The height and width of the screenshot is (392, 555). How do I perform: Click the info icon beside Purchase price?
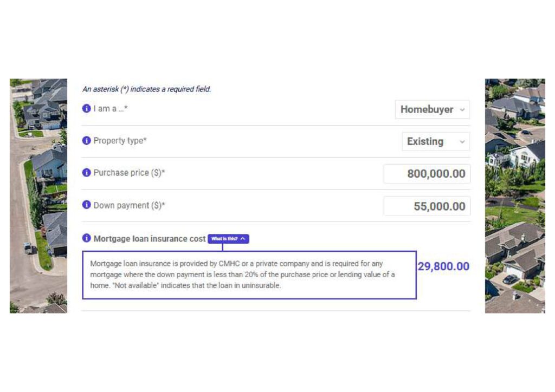86,173
